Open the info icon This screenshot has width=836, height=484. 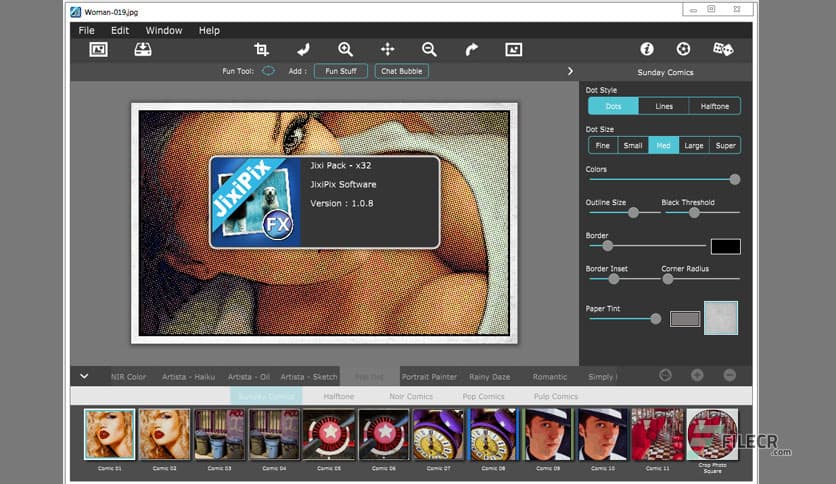[647, 49]
